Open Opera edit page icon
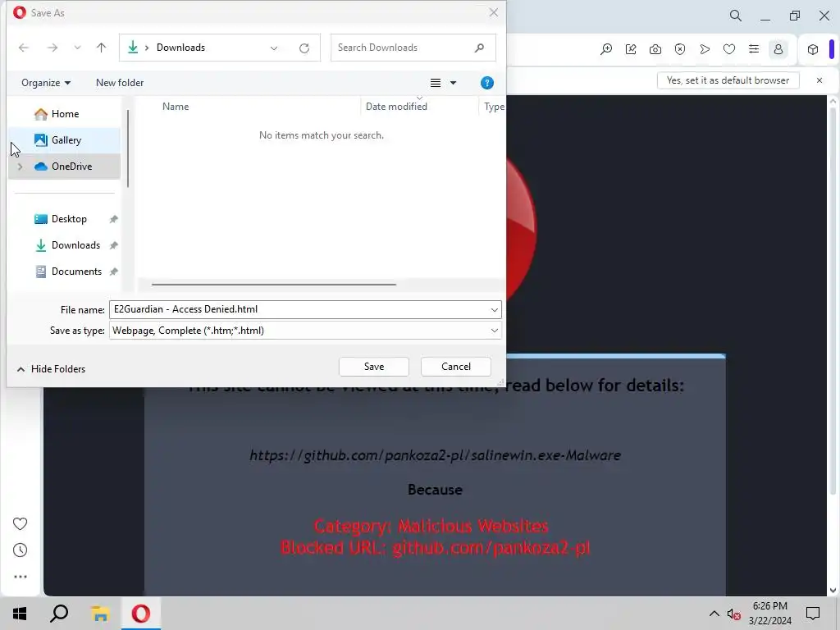840x630 pixels. coord(631,49)
